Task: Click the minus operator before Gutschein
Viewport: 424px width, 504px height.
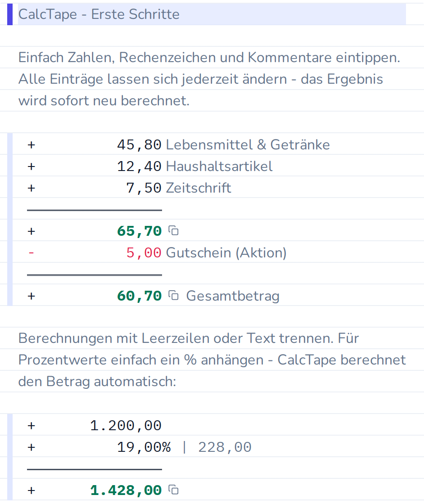Action: coord(31,252)
